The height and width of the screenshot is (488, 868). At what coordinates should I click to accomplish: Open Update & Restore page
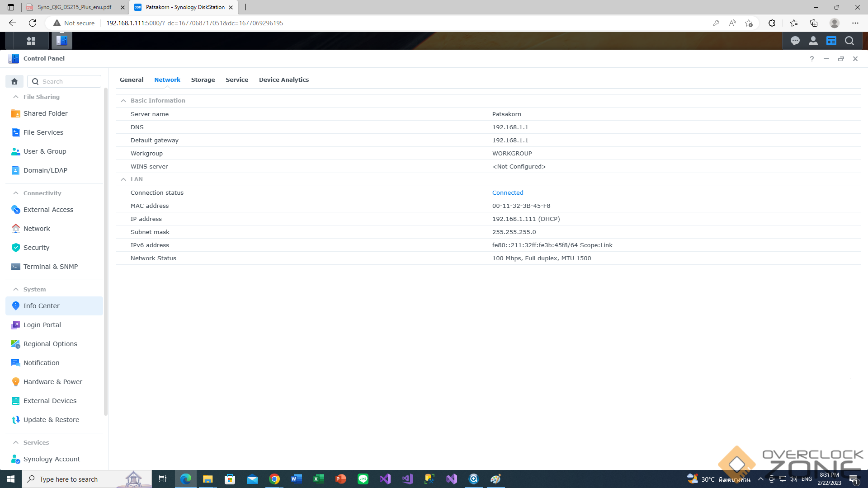(51, 420)
